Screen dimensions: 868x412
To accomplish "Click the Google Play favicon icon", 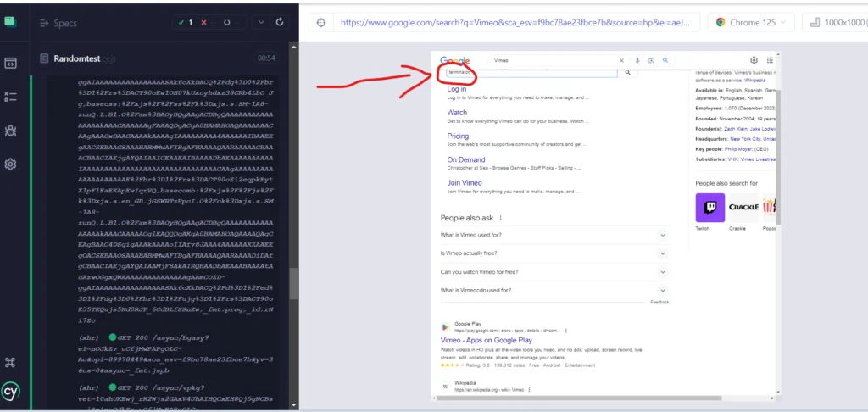I will pos(445,326).
